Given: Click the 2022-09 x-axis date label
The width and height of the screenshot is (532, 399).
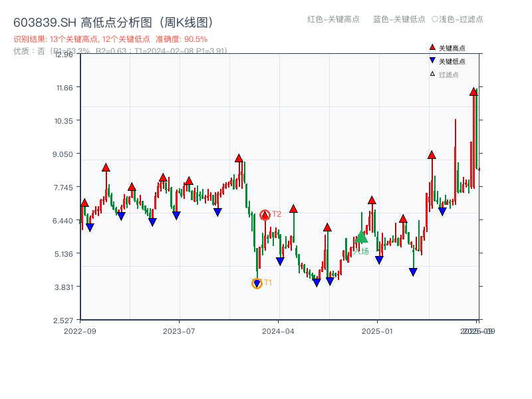Looking at the screenshot, I should point(80,331).
